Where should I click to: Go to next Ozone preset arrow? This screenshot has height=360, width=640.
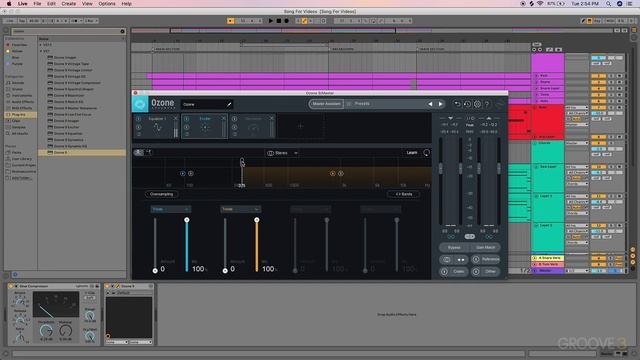(440, 104)
